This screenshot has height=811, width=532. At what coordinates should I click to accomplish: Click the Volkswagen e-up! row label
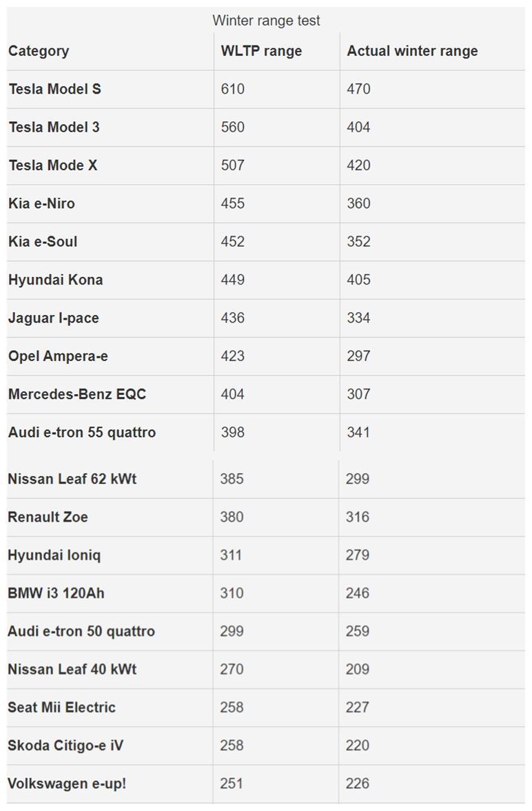point(67,783)
